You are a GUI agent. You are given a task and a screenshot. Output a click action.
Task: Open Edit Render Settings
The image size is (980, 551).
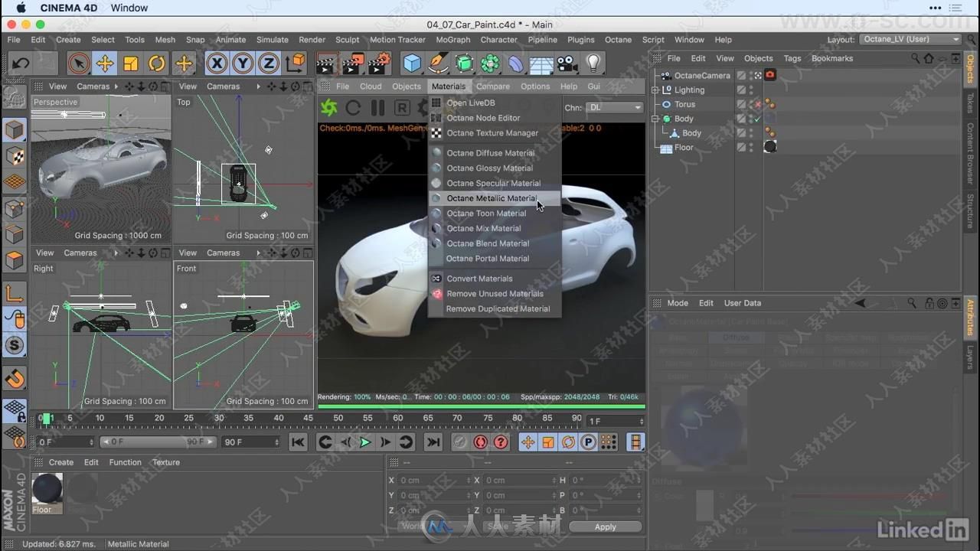(380, 64)
